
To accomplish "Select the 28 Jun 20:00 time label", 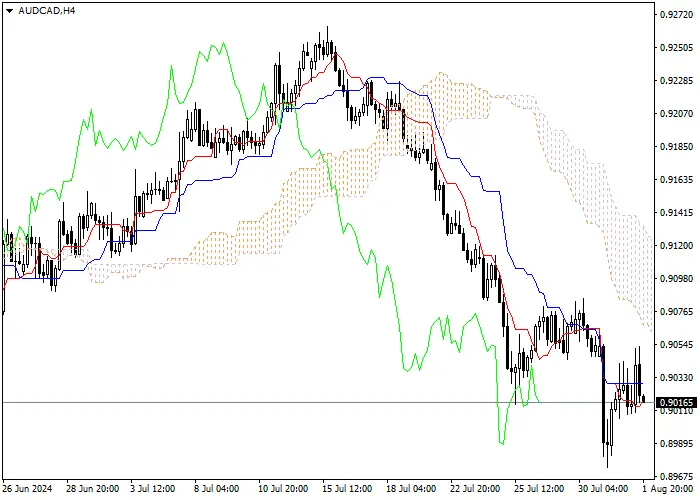I will point(93,489).
